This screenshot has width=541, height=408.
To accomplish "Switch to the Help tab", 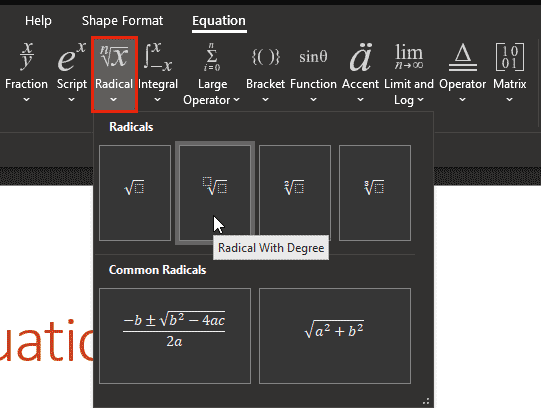I will click(38, 21).
